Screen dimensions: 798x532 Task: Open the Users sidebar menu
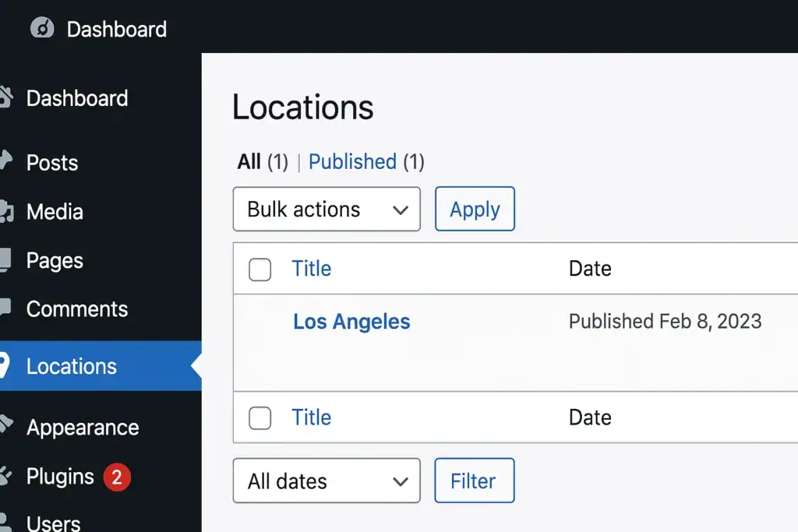[x=53, y=520]
